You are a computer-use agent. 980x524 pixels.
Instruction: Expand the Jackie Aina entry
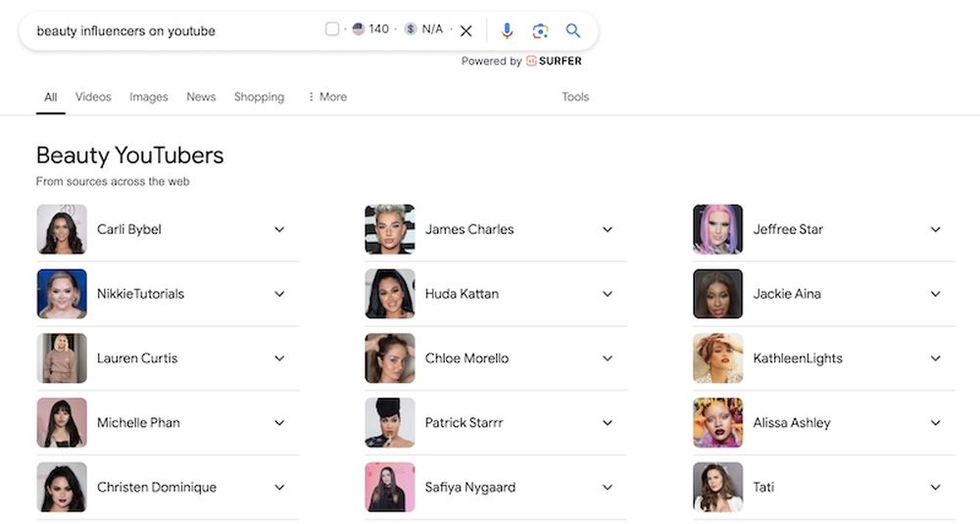click(x=936, y=294)
